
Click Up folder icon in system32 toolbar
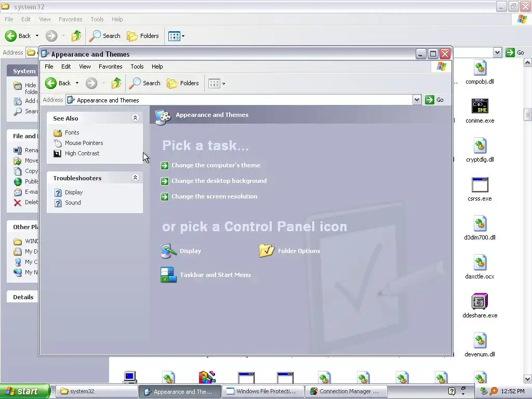[x=76, y=36]
